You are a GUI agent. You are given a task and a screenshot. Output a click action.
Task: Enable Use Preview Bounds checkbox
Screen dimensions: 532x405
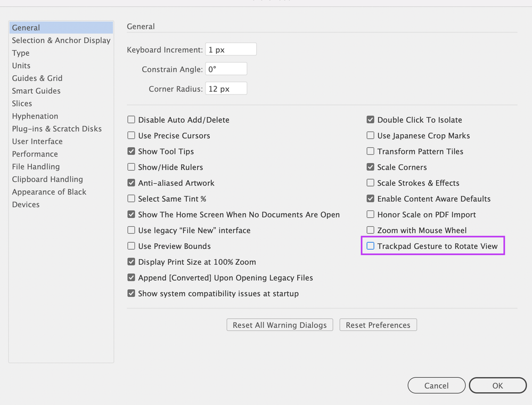pos(131,246)
